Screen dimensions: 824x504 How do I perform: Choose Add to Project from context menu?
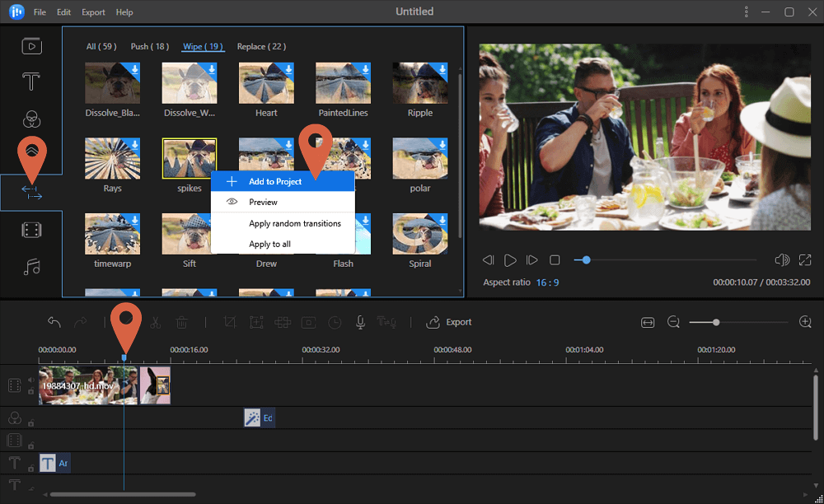[x=275, y=181]
